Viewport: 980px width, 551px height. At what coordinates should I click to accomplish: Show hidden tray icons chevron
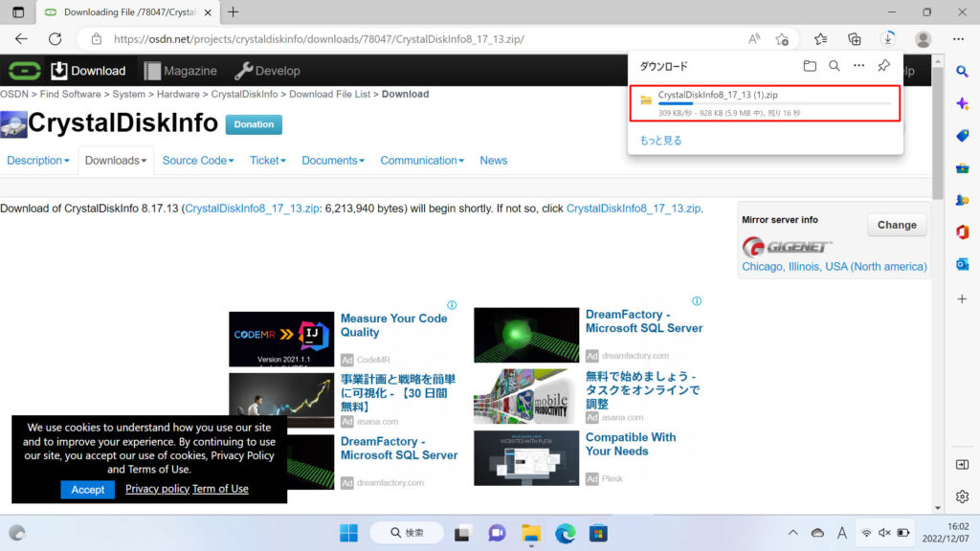click(x=792, y=533)
